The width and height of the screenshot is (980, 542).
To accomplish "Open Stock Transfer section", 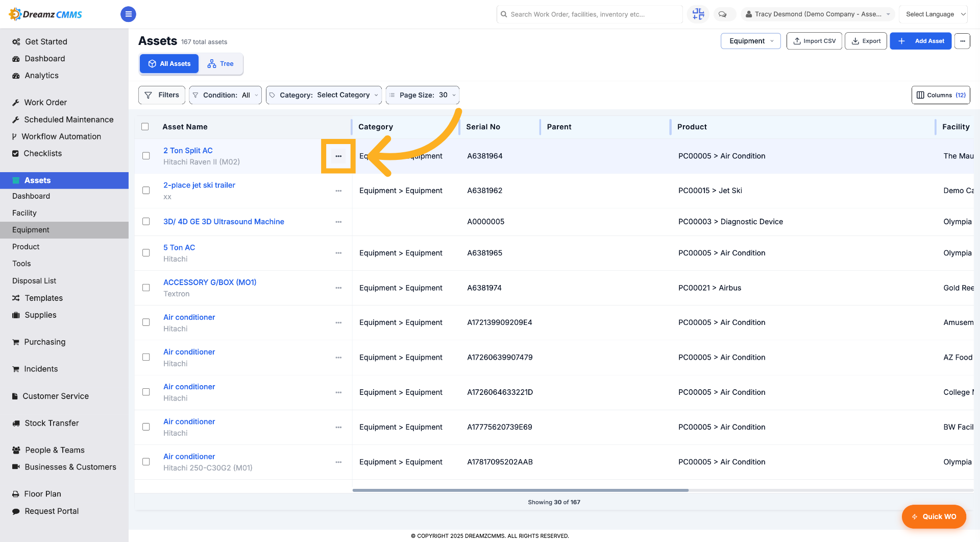I will pyautogui.click(x=52, y=423).
